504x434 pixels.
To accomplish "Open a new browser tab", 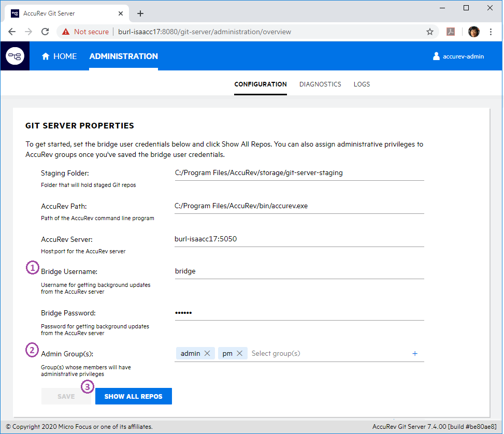I will [x=140, y=13].
